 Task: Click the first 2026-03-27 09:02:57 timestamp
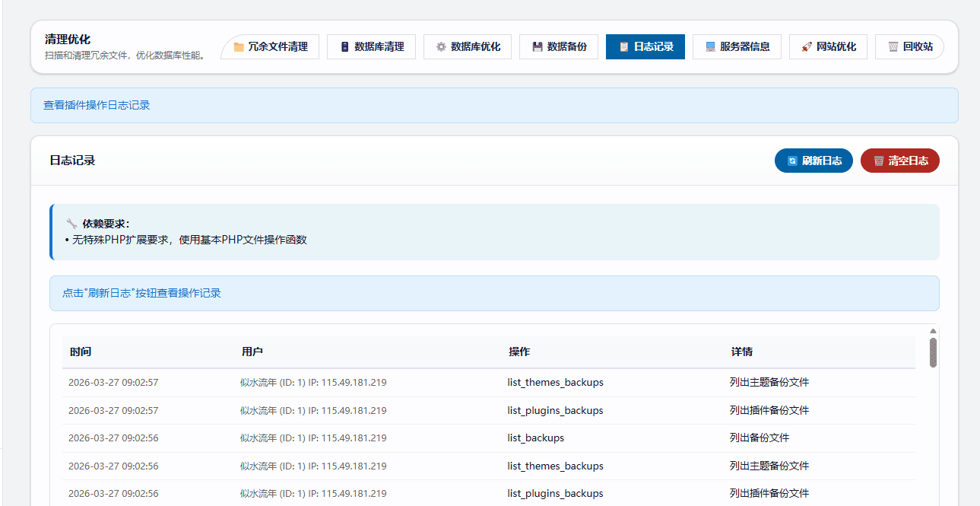113,382
